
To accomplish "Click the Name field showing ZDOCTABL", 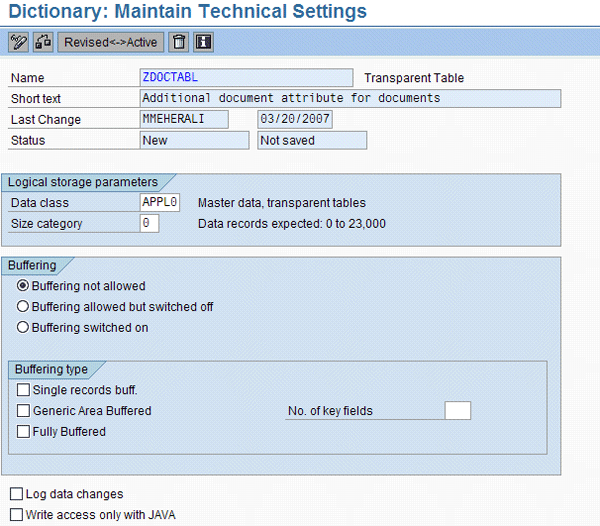I will point(246,78).
